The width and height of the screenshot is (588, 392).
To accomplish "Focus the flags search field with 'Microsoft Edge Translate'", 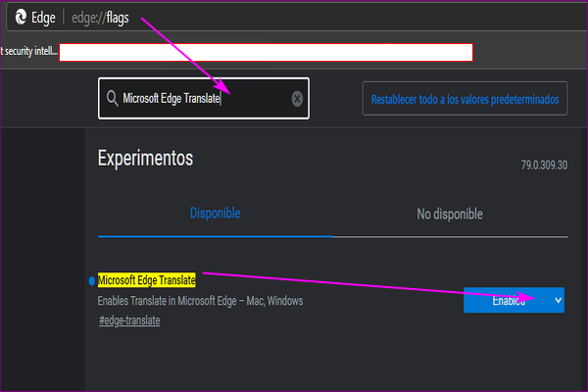I will [x=204, y=99].
